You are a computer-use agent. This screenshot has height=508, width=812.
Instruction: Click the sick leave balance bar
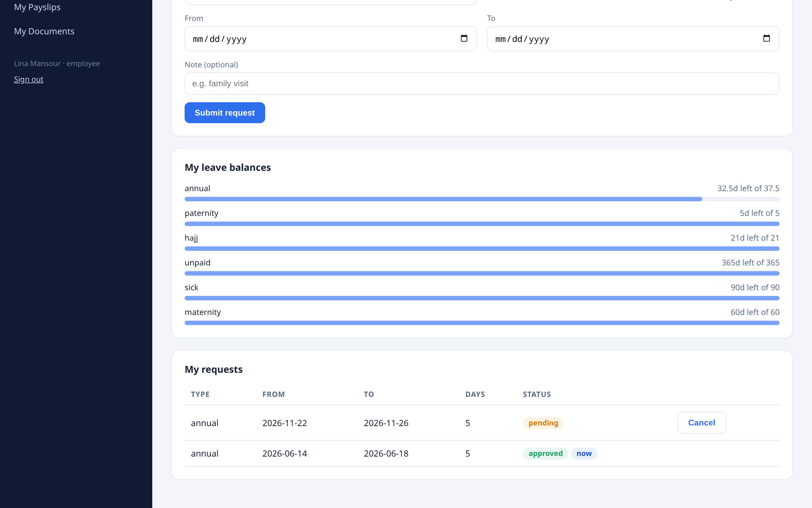pyautogui.click(x=482, y=298)
